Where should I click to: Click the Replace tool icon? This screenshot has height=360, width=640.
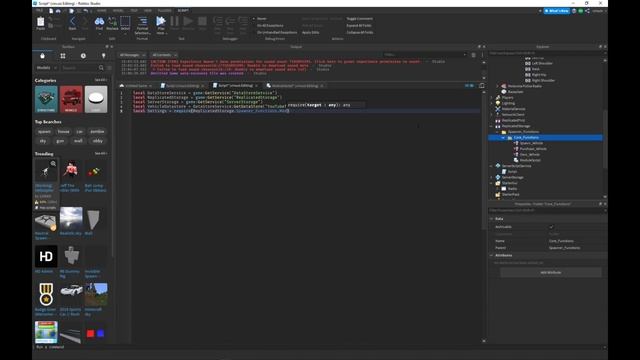coord(112,23)
